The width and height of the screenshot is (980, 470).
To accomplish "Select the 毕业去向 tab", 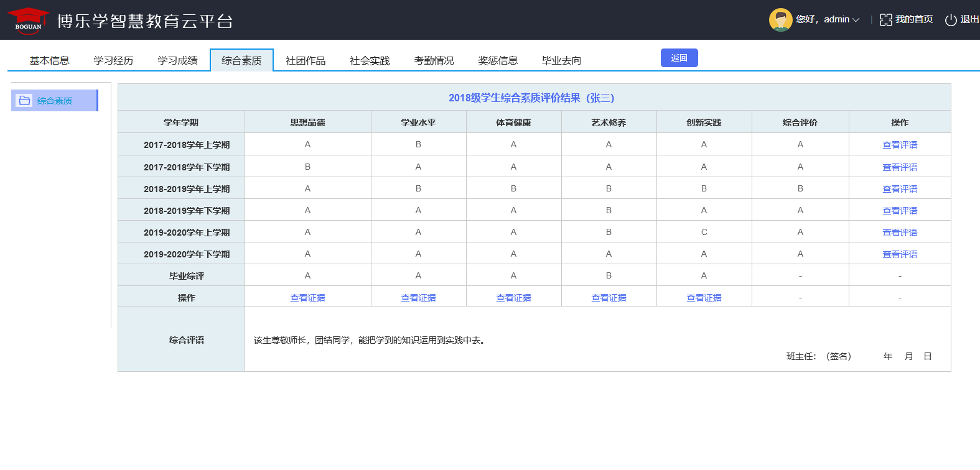I will point(561,60).
